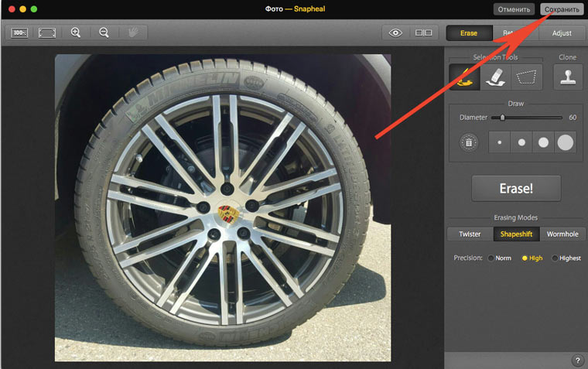
Task: Choose the second smallest brush size dot
Action: click(521, 142)
